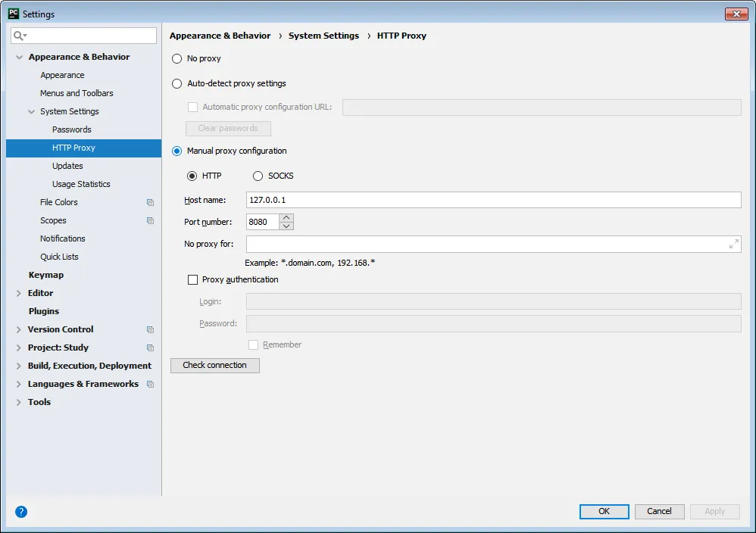Select the No proxy option

point(176,58)
